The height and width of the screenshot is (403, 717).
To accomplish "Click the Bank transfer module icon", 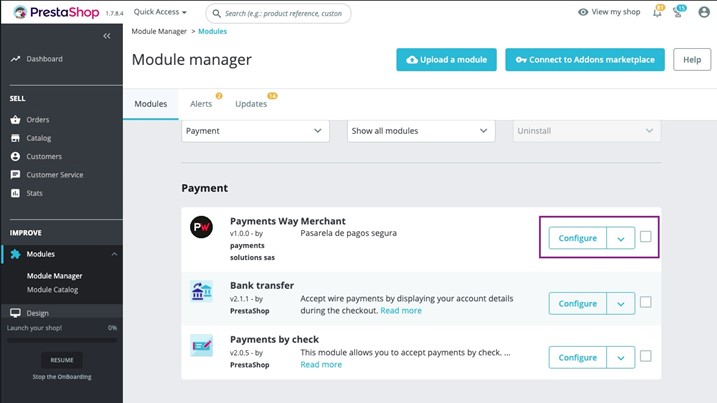I will point(202,291).
